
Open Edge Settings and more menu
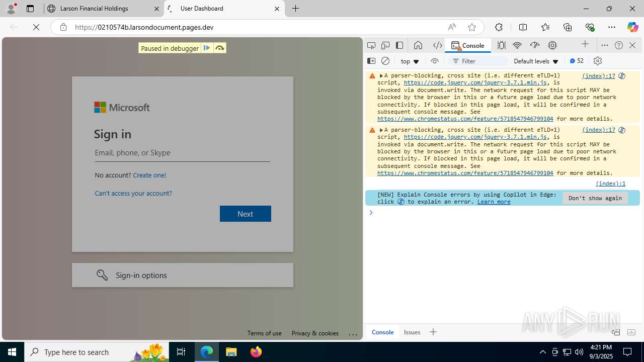[x=612, y=27]
